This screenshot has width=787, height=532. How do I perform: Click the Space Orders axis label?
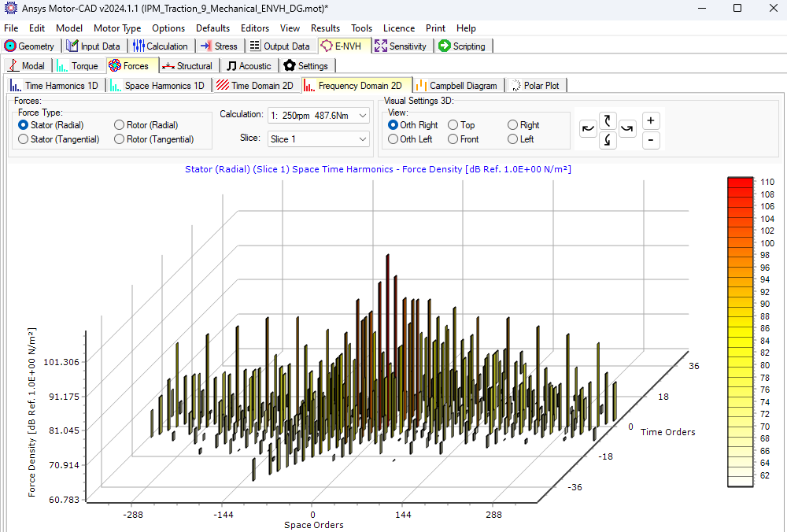pyautogui.click(x=312, y=525)
